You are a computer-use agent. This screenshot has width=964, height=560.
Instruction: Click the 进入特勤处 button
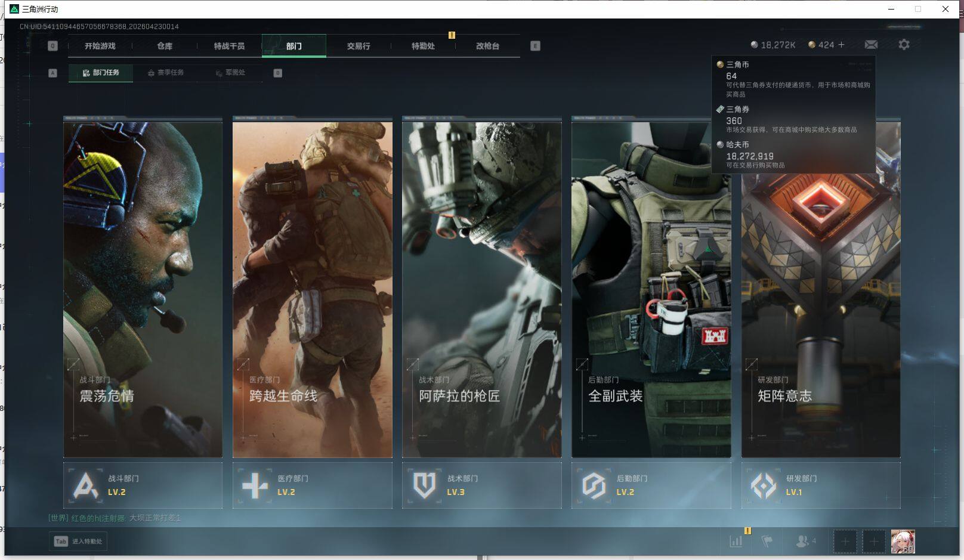tap(78, 542)
